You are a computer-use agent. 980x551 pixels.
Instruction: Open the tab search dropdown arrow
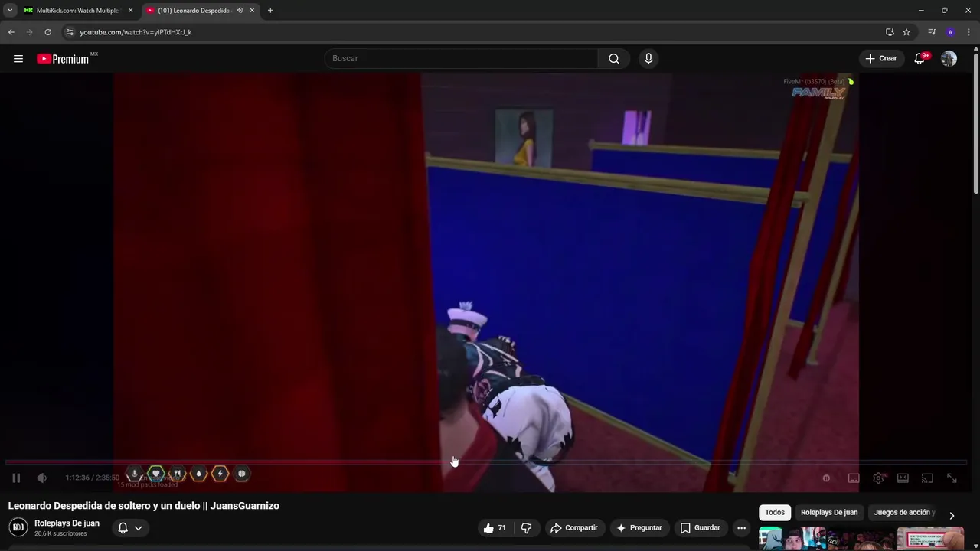pyautogui.click(x=10, y=11)
